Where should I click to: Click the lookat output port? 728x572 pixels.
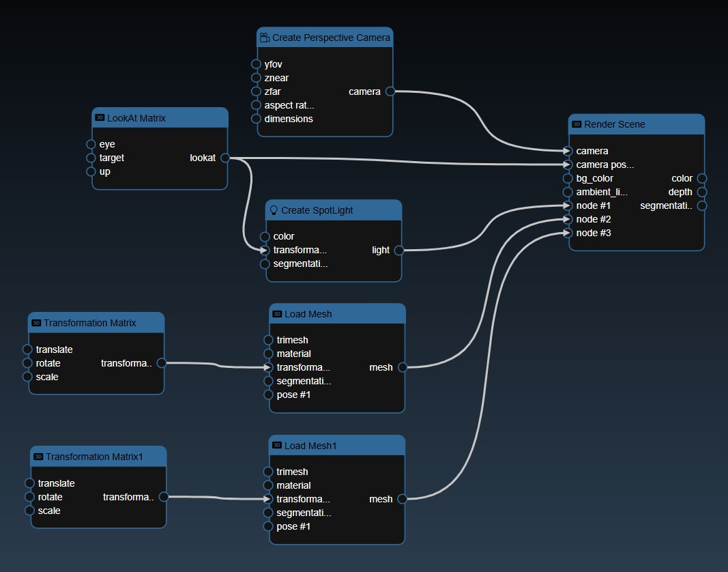pyautogui.click(x=225, y=158)
